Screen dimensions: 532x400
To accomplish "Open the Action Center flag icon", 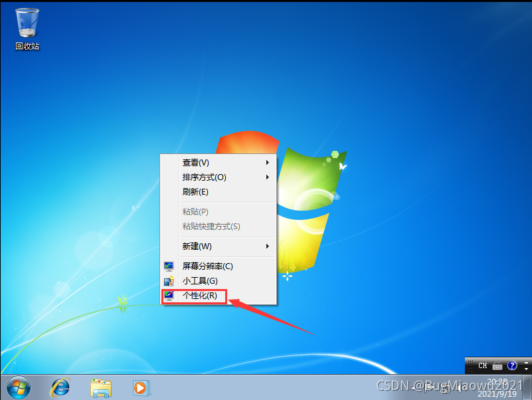I will click(x=428, y=387).
